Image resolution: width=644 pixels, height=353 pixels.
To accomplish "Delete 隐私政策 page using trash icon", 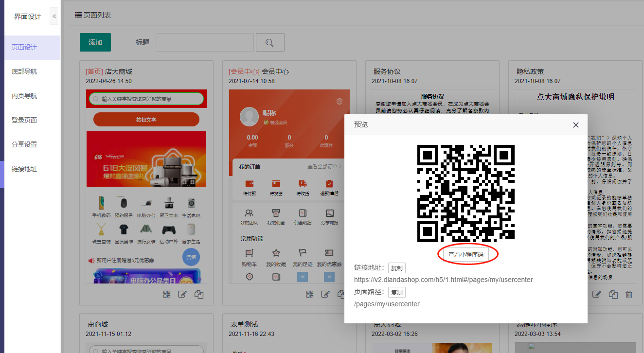I will [x=629, y=294].
